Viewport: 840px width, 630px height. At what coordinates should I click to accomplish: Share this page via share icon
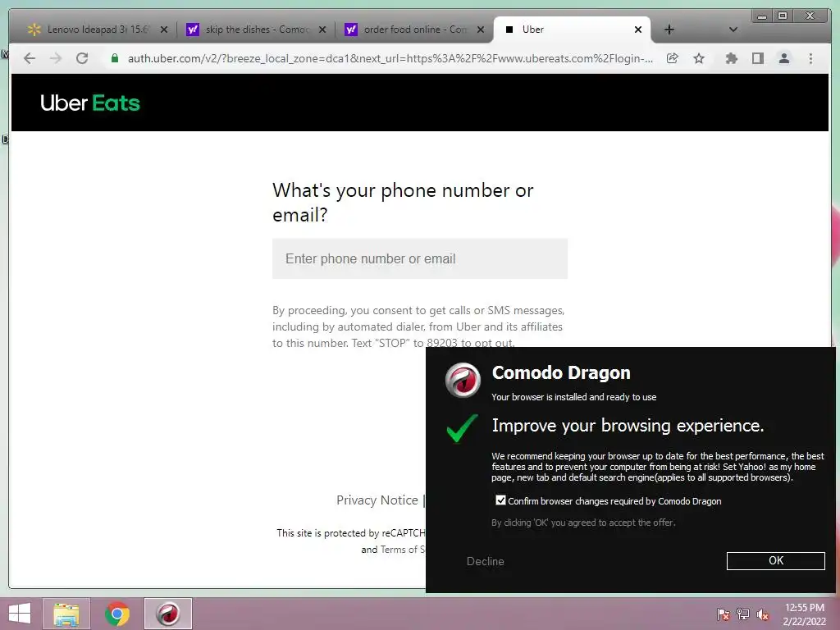[x=673, y=58]
